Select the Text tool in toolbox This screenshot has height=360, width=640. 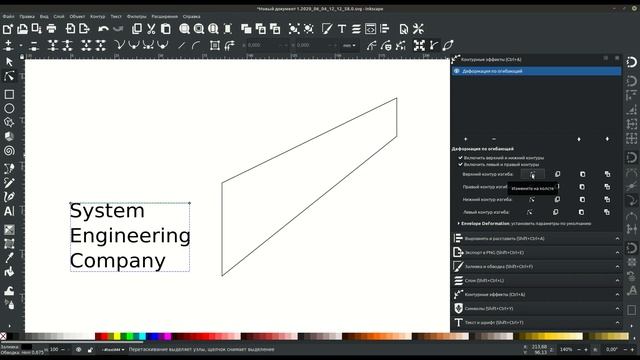point(9,211)
